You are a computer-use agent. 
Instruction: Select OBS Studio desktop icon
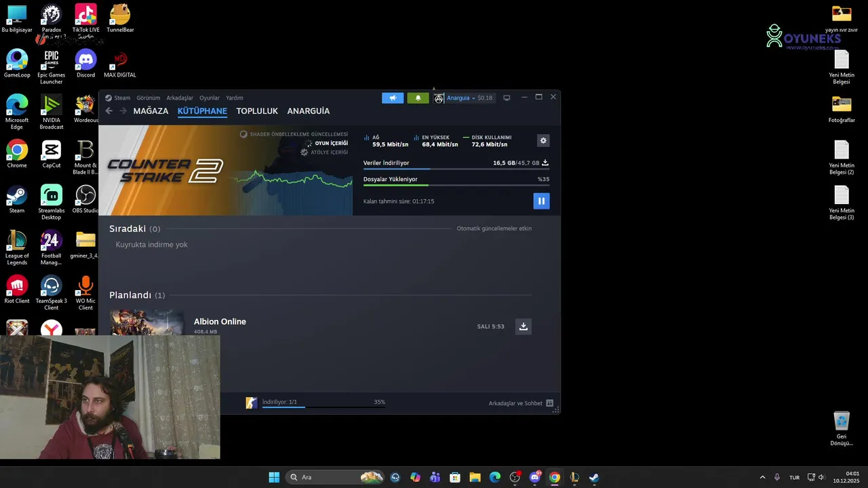pos(85,200)
